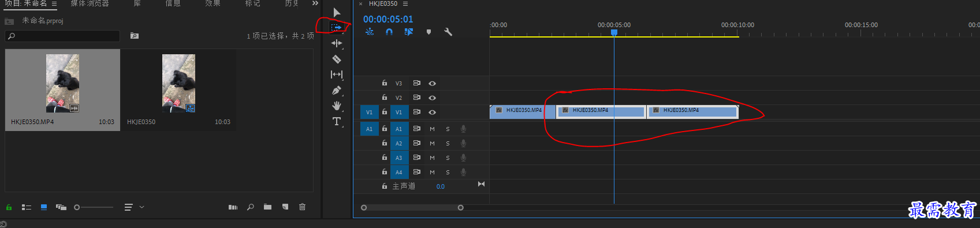Lock the V1 video track

point(385,112)
